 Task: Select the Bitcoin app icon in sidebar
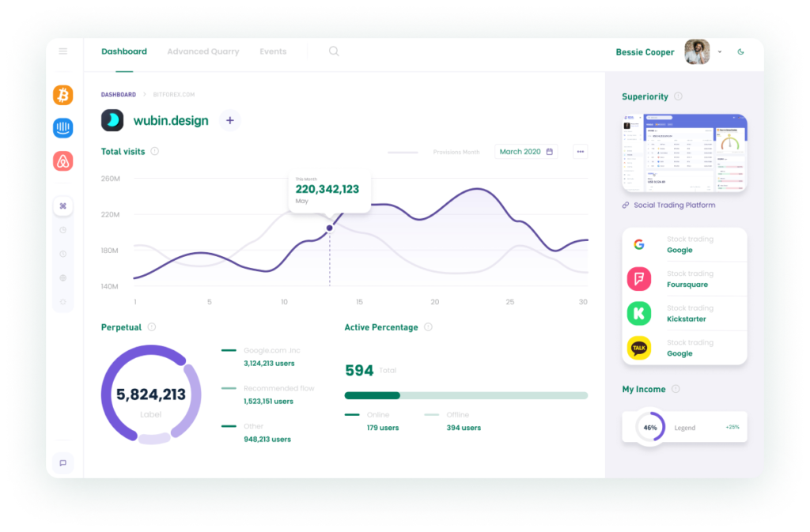(x=63, y=95)
